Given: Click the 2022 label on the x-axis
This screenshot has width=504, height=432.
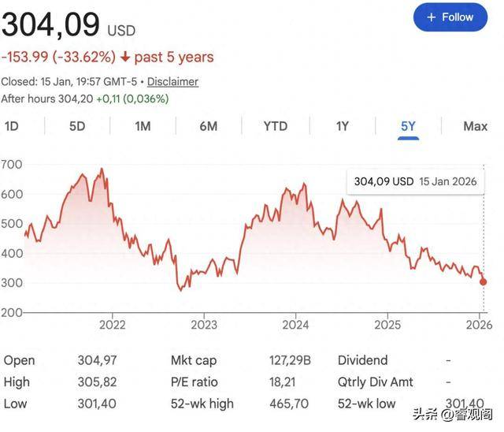Looking at the screenshot, I should [113, 324].
